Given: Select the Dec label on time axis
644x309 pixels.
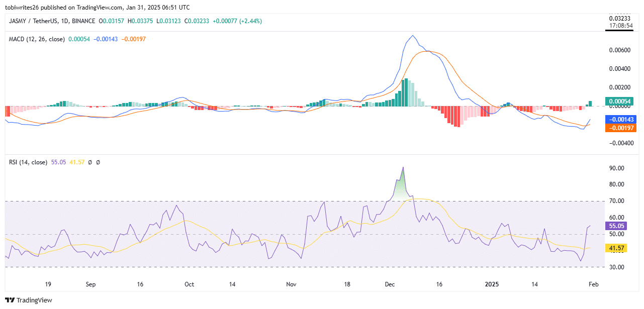Looking at the screenshot, I should click(390, 284).
